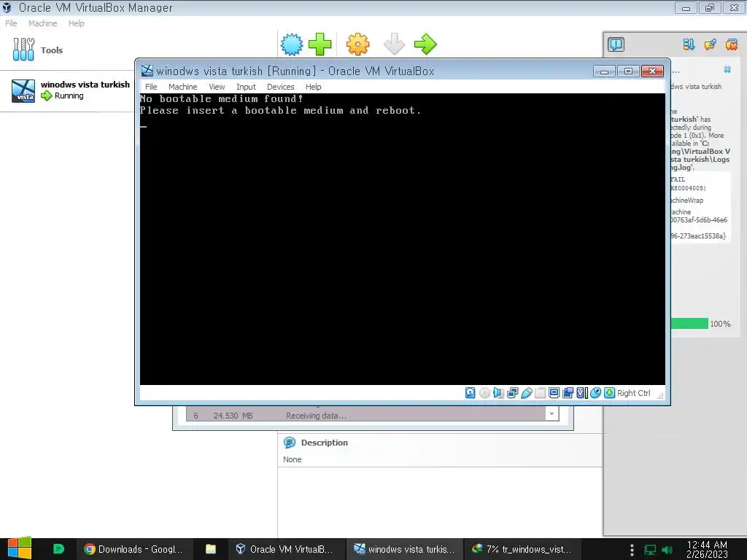The height and width of the screenshot is (560, 747).
Task: Close the running VM window
Action: [652, 71]
